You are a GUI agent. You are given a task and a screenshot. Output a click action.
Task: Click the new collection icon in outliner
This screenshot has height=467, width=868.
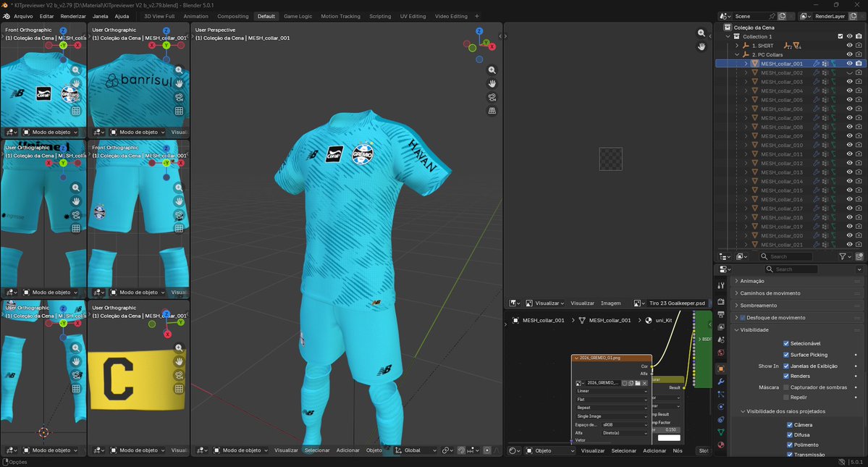click(x=860, y=257)
